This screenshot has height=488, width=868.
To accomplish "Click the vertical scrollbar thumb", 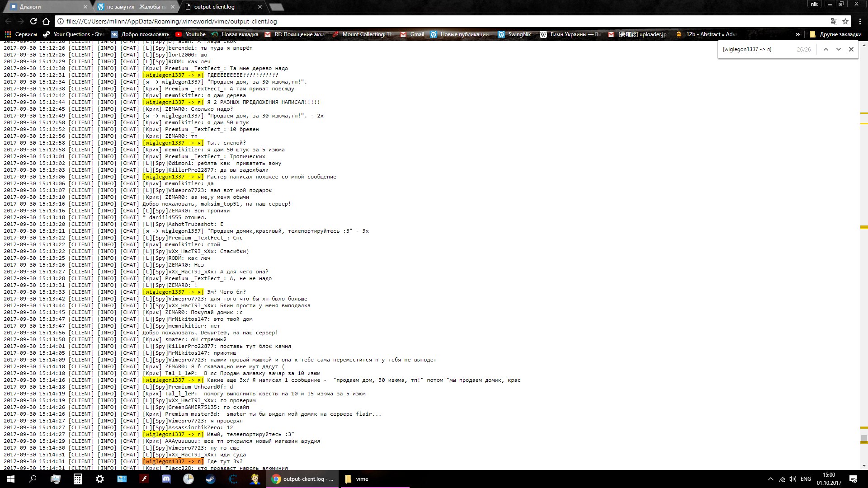I will click(864, 439).
